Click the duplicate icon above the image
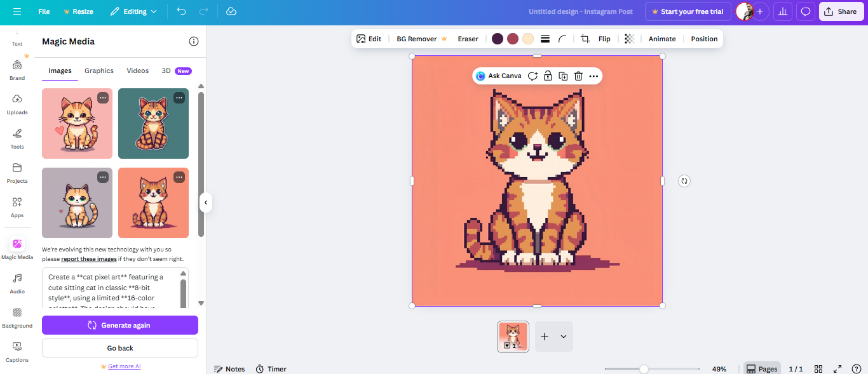 (563, 76)
